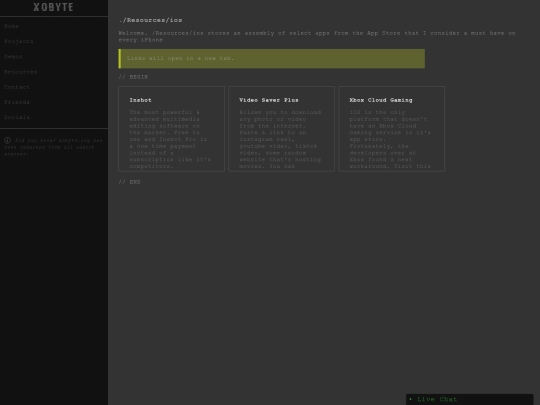The image size is (540, 405).
Task: Click the '// BEGIN' marker text
Action: [133, 77]
